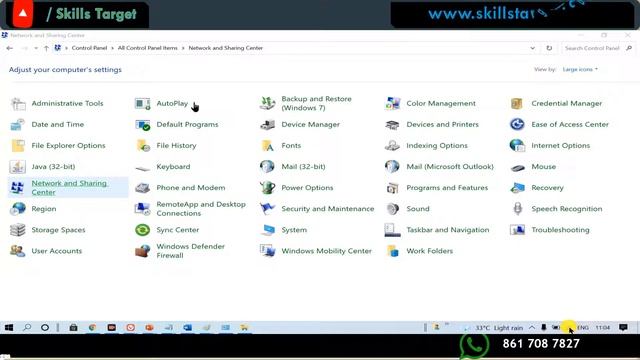Screen dimensions: 640x360
Task: Click the taskbar clock
Action: (x=602, y=327)
